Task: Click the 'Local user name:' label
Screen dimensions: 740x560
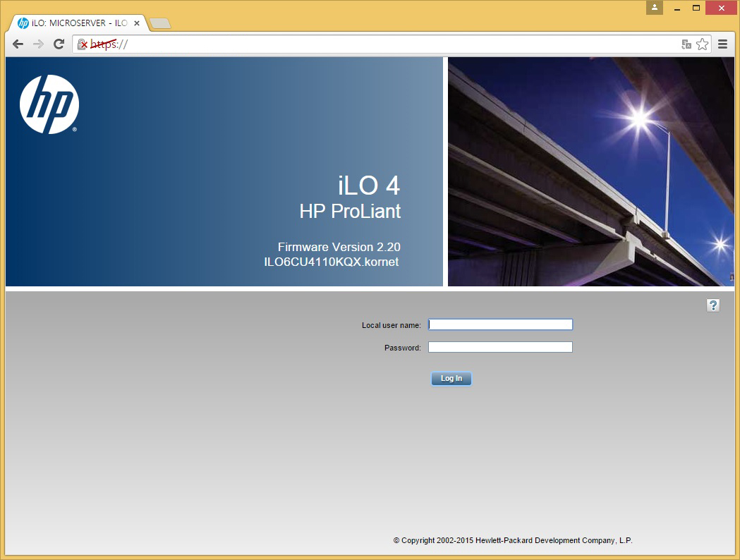Action: [x=392, y=325]
